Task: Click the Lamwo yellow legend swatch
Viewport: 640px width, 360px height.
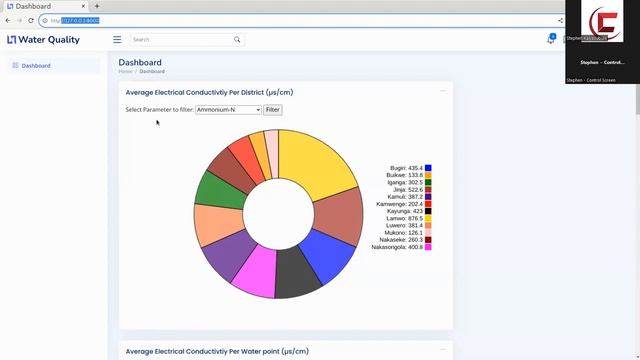Action: point(428,218)
